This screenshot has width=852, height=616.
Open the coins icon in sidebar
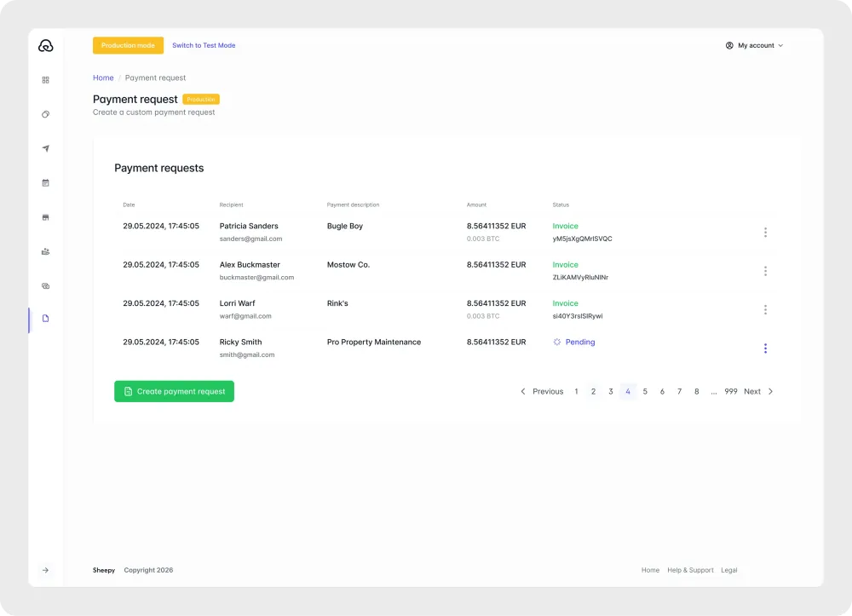[46, 114]
